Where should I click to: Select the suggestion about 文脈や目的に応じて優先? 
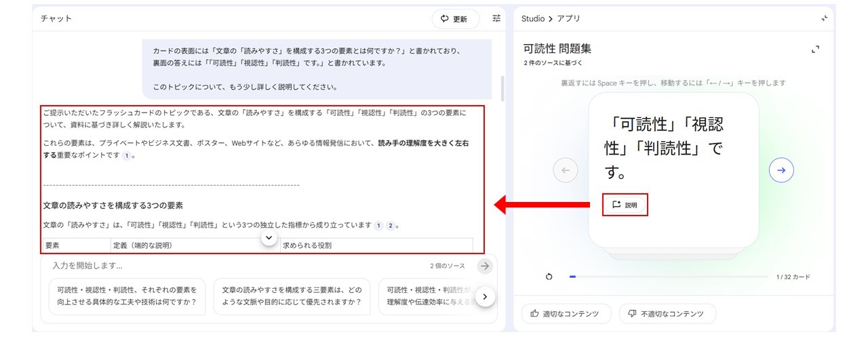(292, 296)
